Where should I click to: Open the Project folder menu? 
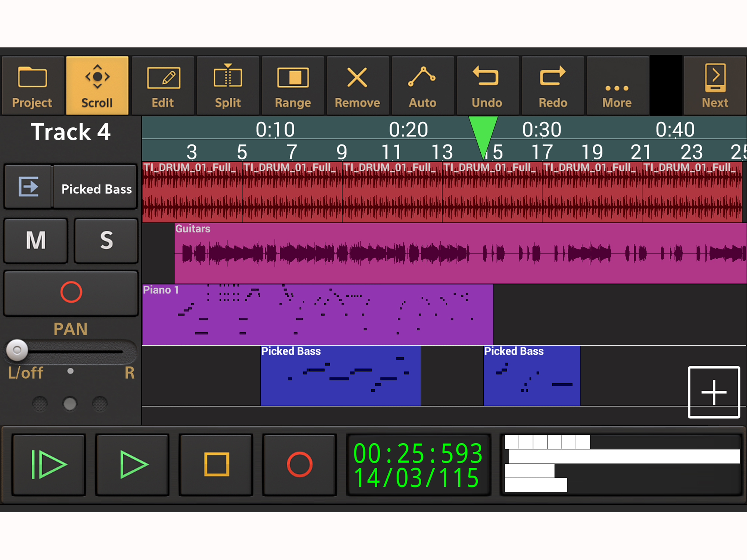(x=32, y=85)
